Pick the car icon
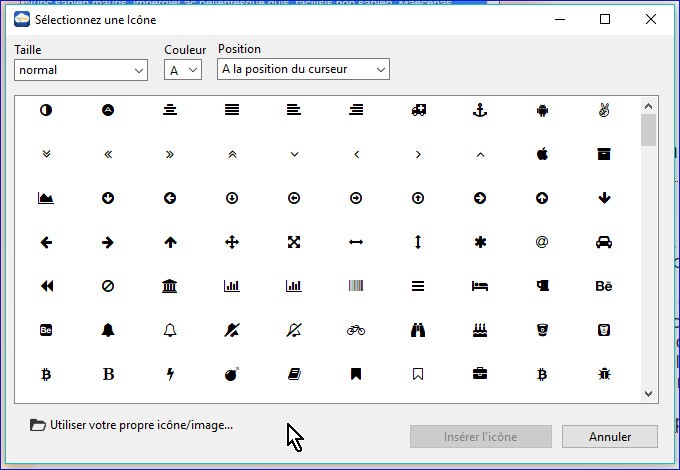The height and width of the screenshot is (470, 680). pyautogui.click(x=603, y=242)
